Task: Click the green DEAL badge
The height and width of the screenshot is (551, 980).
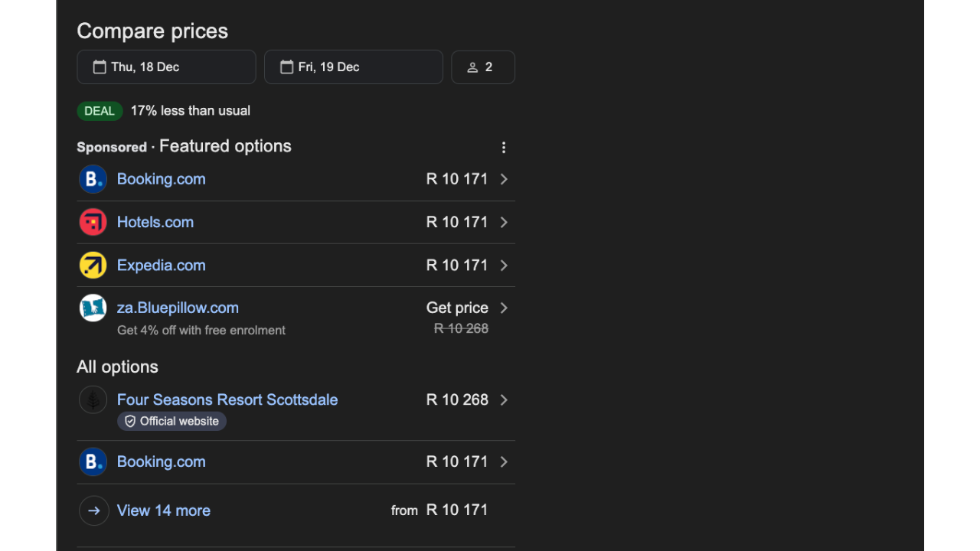Action: click(100, 110)
